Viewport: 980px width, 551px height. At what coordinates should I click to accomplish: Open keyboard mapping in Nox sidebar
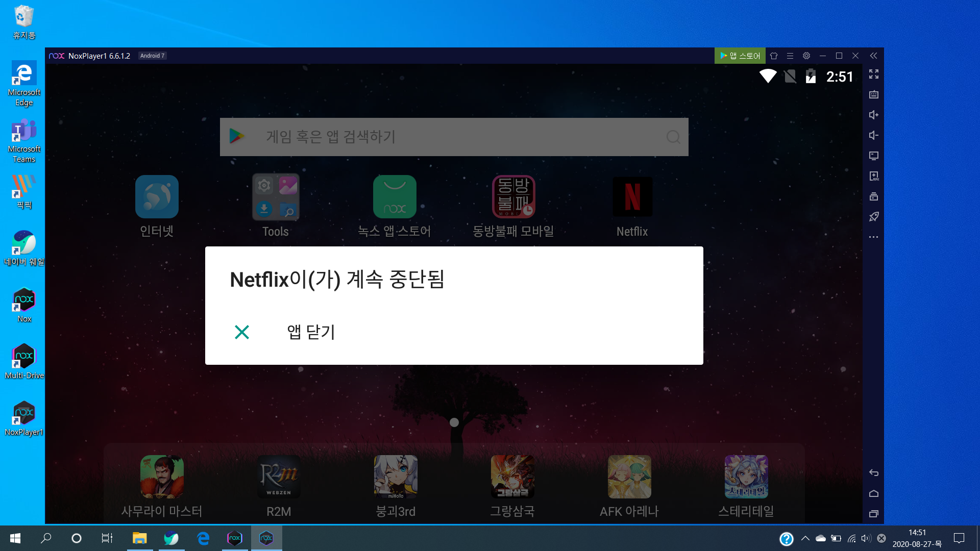[873, 95]
